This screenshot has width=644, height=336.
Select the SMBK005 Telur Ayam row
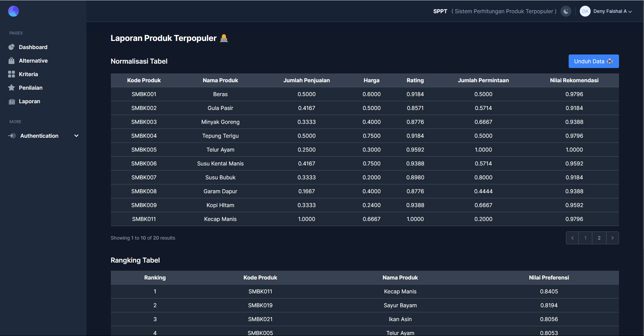pyautogui.click(x=365, y=150)
